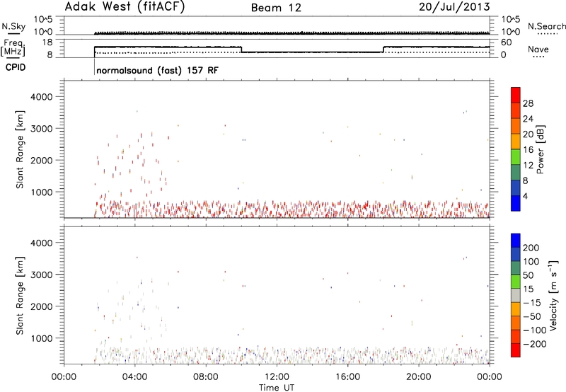The image size is (566, 392).
Task: Click the '04:00' time tick label
Action: click(134, 376)
